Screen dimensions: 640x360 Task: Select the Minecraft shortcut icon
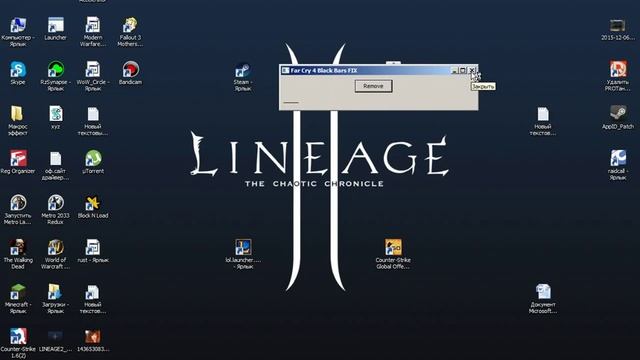(18, 292)
